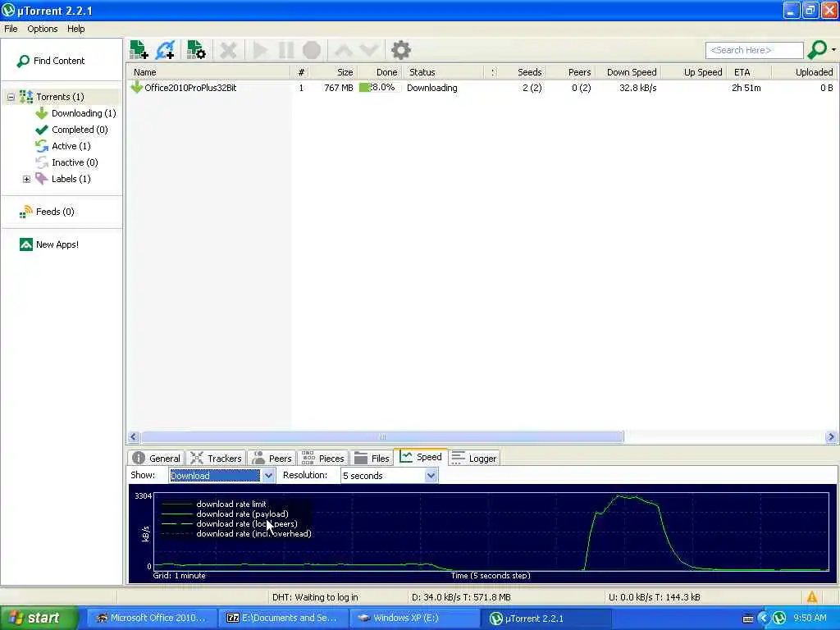Select Labels (1) in the sidebar
840x630 pixels.
(x=63, y=179)
